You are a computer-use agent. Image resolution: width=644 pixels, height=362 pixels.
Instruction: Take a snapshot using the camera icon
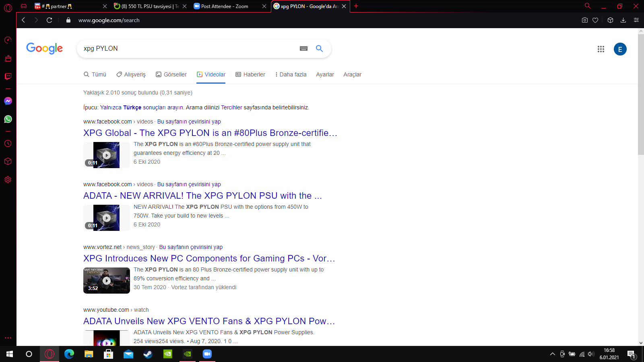(584, 20)
